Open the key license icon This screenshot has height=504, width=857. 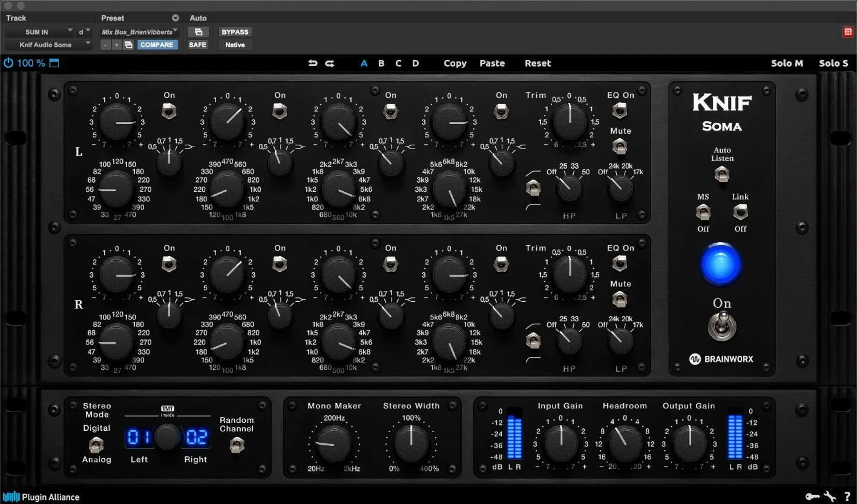[812, 497]
